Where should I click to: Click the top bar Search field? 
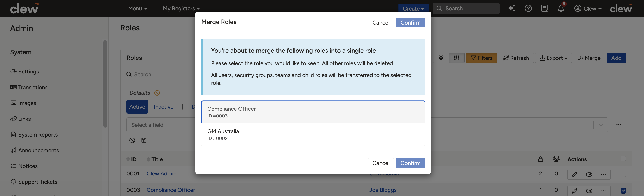click(x=466, y=8)
